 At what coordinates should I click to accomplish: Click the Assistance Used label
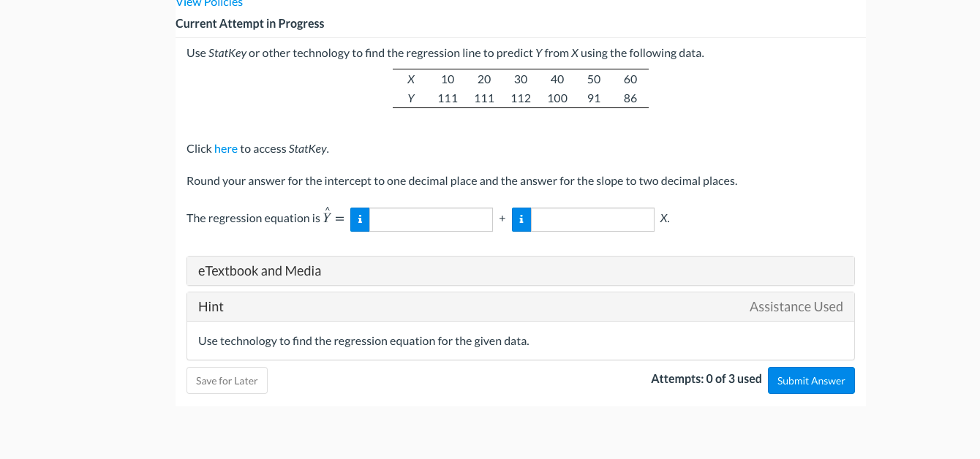pyautogui.click(x=796, y=307)
